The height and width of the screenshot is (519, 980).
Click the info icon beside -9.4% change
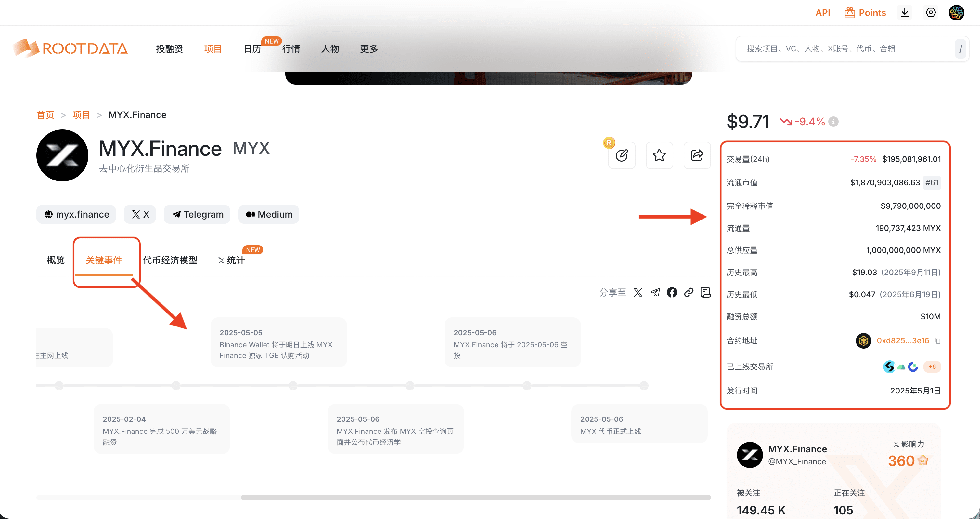833,122
